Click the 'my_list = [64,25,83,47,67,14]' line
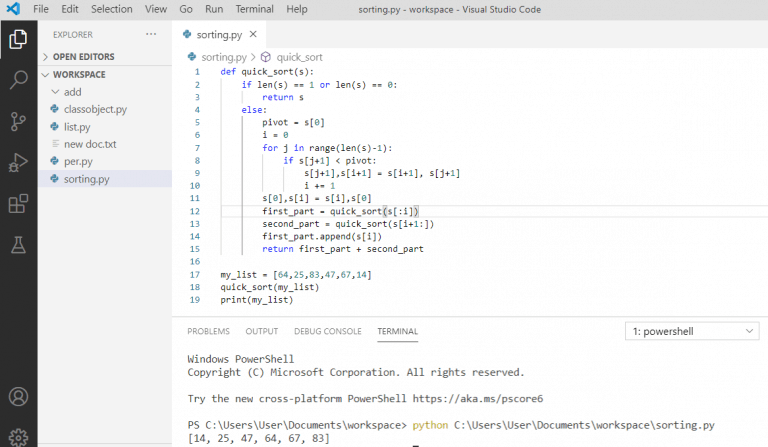768x447 pixels. [x=296, y=275]
